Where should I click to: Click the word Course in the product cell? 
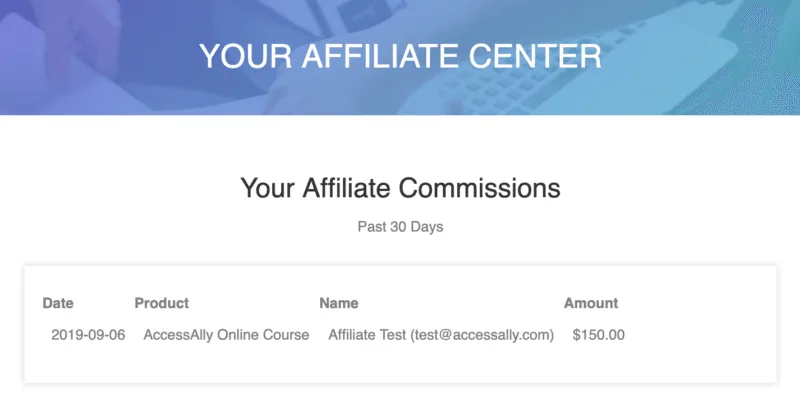[286, 335]
